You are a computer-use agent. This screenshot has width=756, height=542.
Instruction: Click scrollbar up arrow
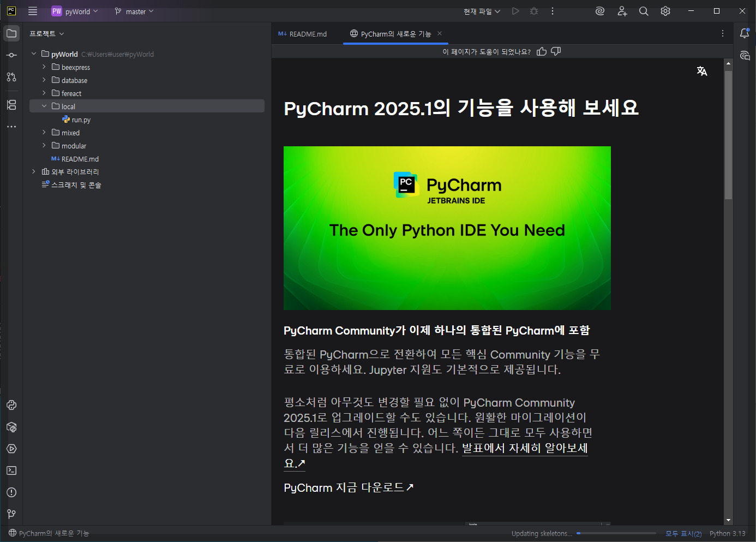(728, 63)
